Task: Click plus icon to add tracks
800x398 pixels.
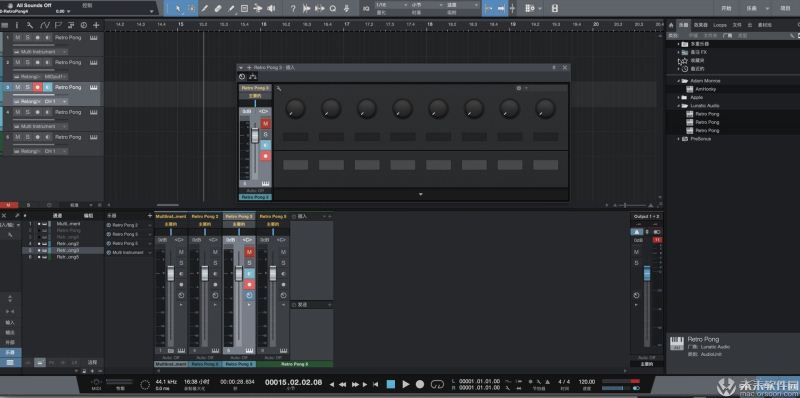Action: 96,24
